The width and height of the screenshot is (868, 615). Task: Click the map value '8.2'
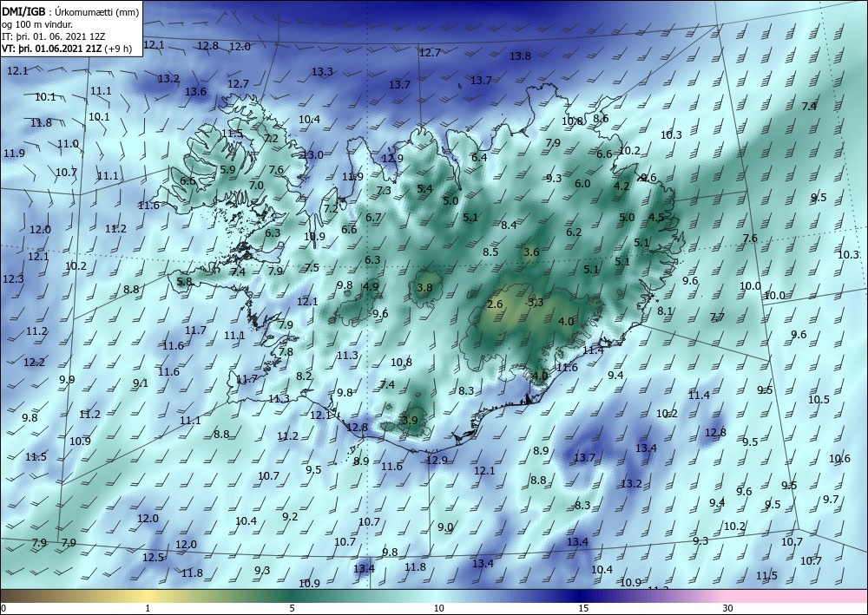pos(304,376)
